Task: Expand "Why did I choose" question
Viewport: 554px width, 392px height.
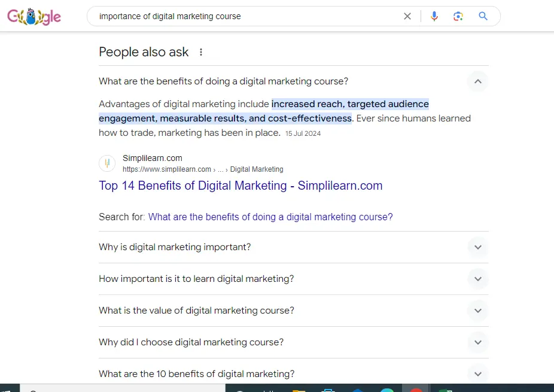Action: [477, 342]
